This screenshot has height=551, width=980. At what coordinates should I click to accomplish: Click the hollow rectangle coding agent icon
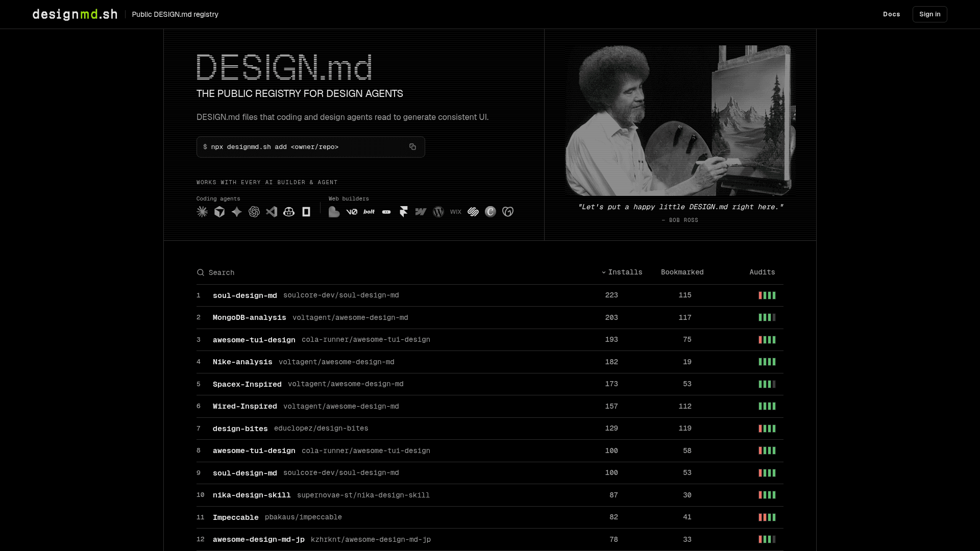point(306,212)
